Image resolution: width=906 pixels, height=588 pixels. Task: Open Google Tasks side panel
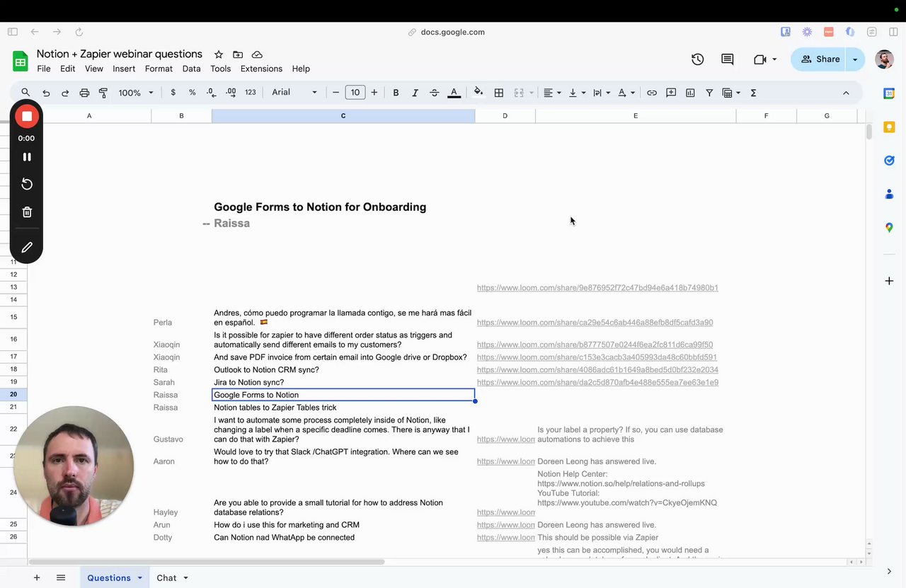pyautogui.click(x=889, y=161)
